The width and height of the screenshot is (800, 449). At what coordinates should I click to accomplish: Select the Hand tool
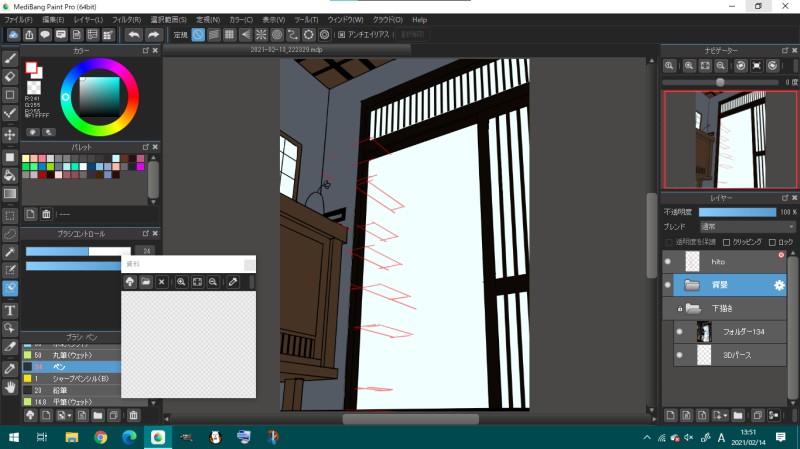pos(10,388)
